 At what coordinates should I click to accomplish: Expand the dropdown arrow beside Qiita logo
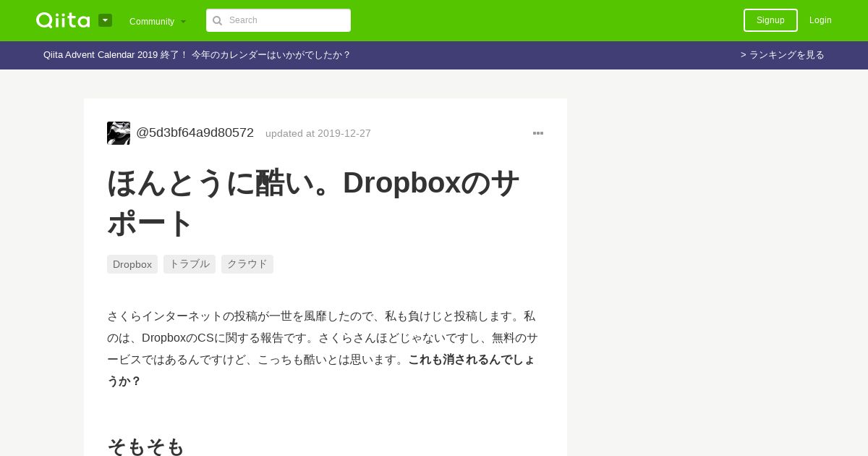[106, 20]
